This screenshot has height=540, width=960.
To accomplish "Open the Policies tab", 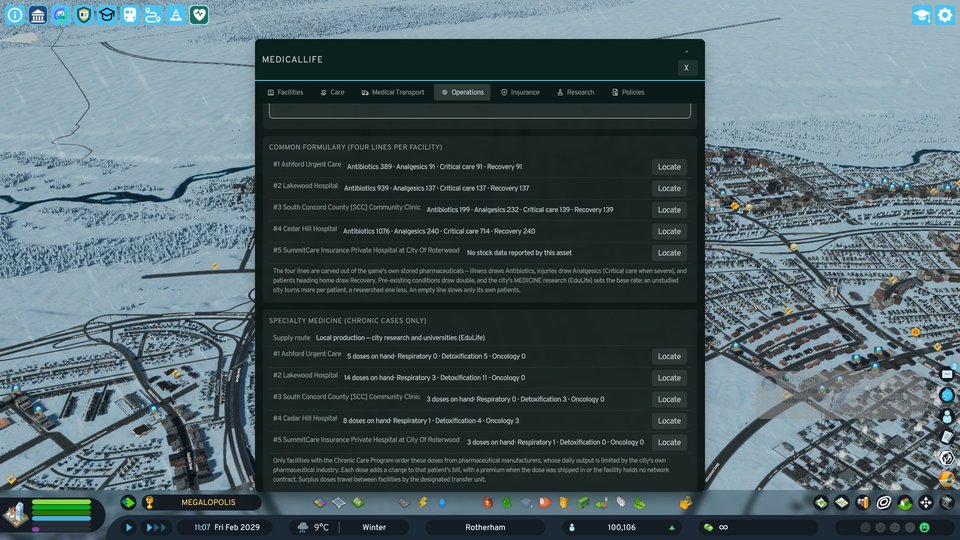I will point(628,92).
